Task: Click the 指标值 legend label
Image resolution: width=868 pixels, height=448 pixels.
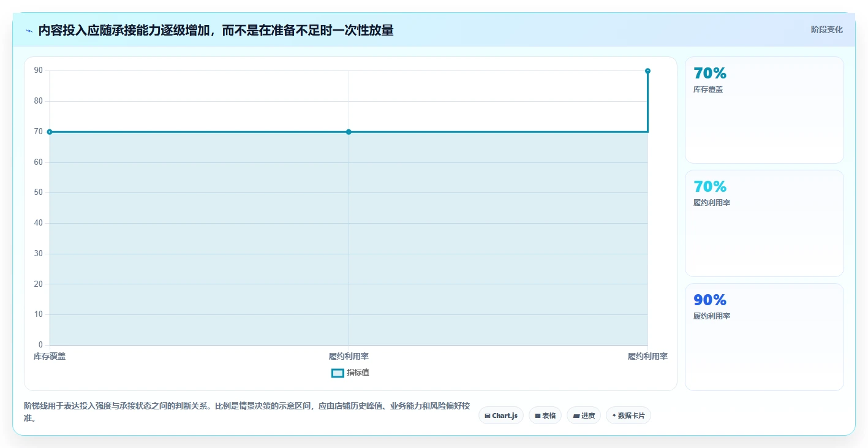Action: click(x=358, y=373)
